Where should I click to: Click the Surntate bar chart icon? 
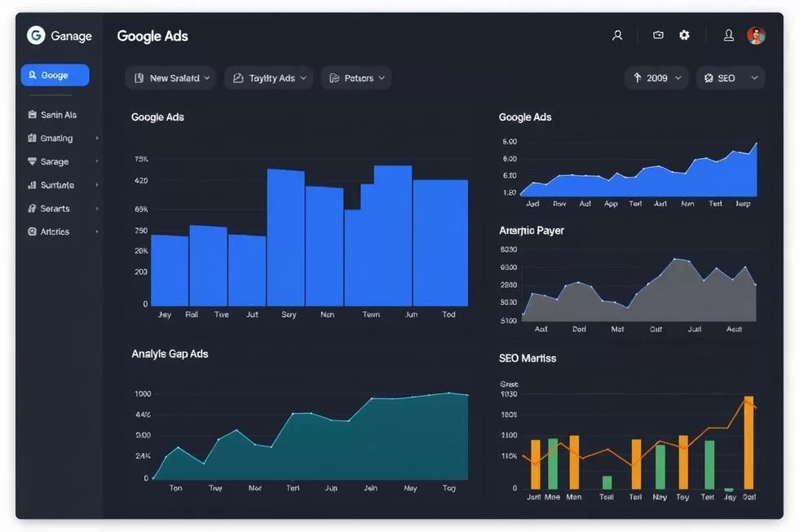[x=32, y=185]
